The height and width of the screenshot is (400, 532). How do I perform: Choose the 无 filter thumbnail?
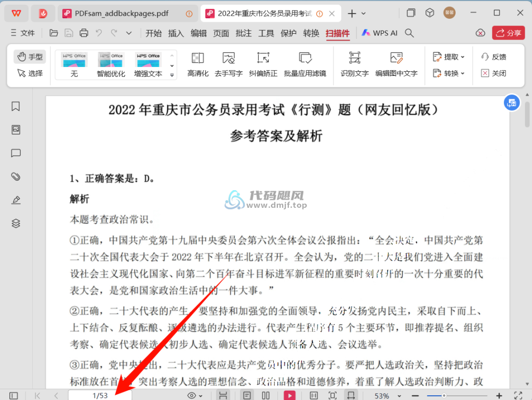coord(74,64)
